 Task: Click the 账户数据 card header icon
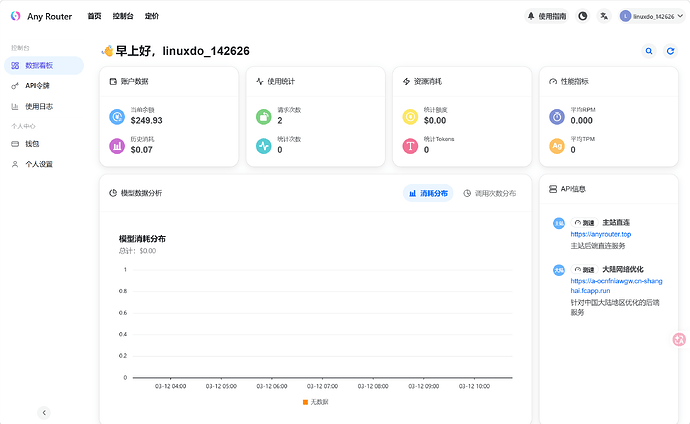[x=113, y=81]
